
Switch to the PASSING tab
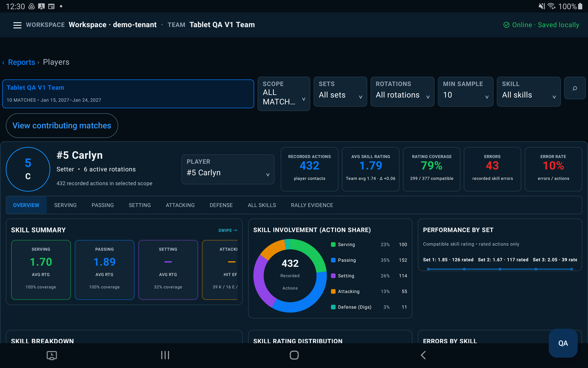pos(102,205)
